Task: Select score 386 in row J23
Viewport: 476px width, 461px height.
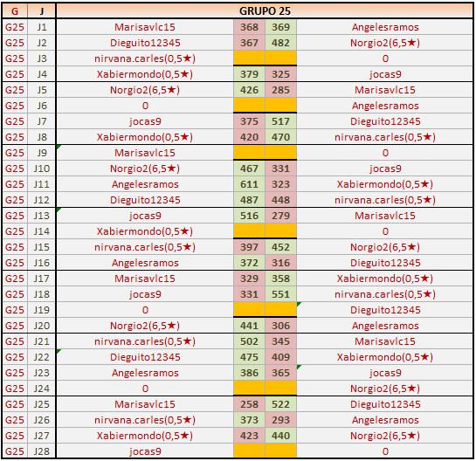Action: click(249, 373)
